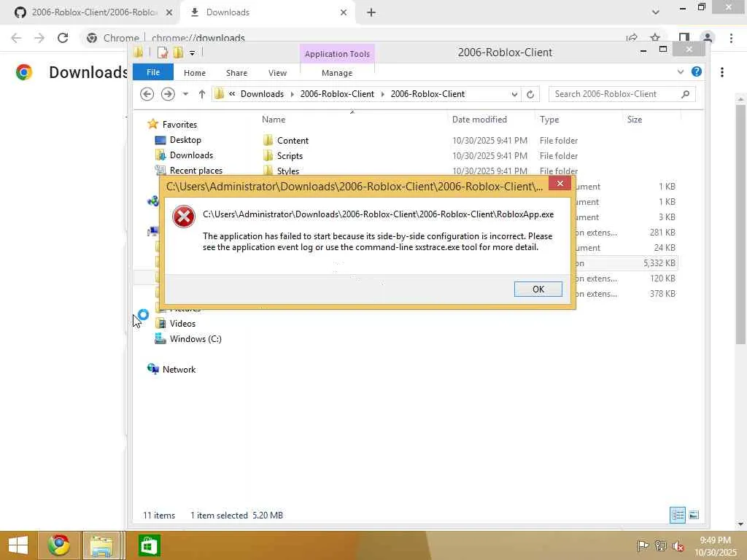Click Chrome side panel icon
The image size is (747, 560).
pyautogui.click(x=684, y=38)
